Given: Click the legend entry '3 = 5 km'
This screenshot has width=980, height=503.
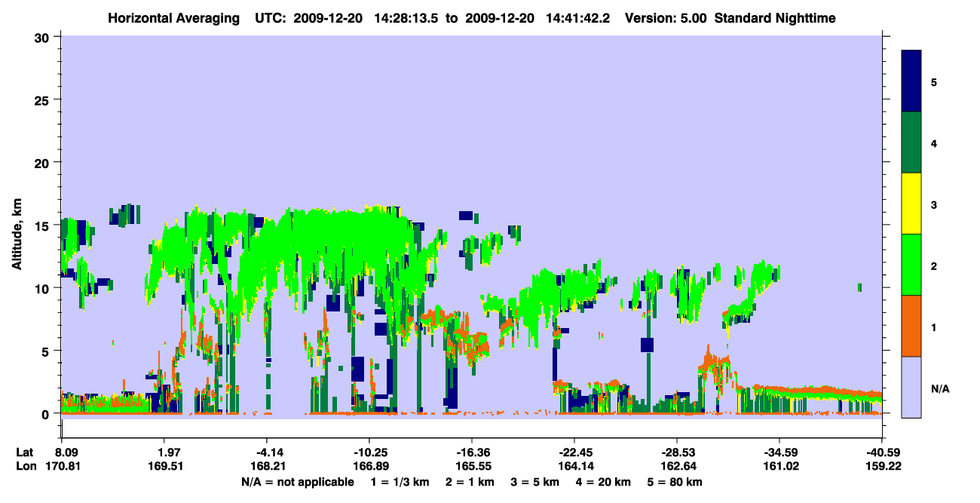Looking at the screenshot, I should tap(536, 482).
